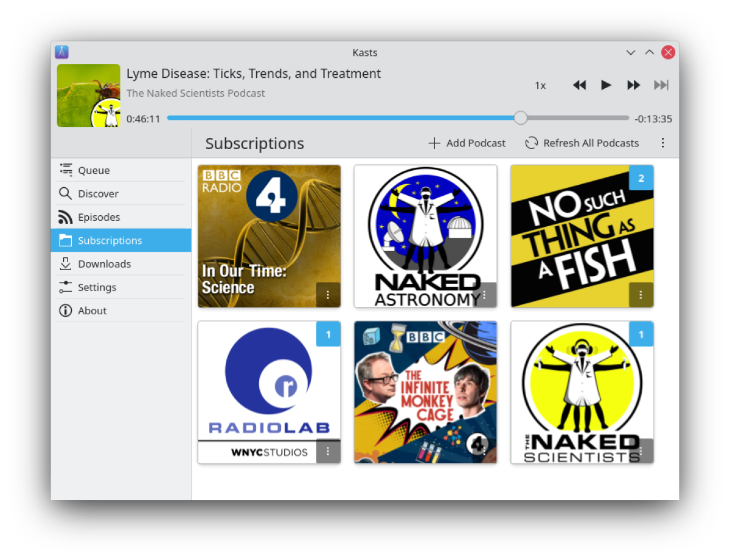The height and width of the screenshot is (560, 730).
Task: Open the In Our Time: Science podcast
Action: click(269, 236)
